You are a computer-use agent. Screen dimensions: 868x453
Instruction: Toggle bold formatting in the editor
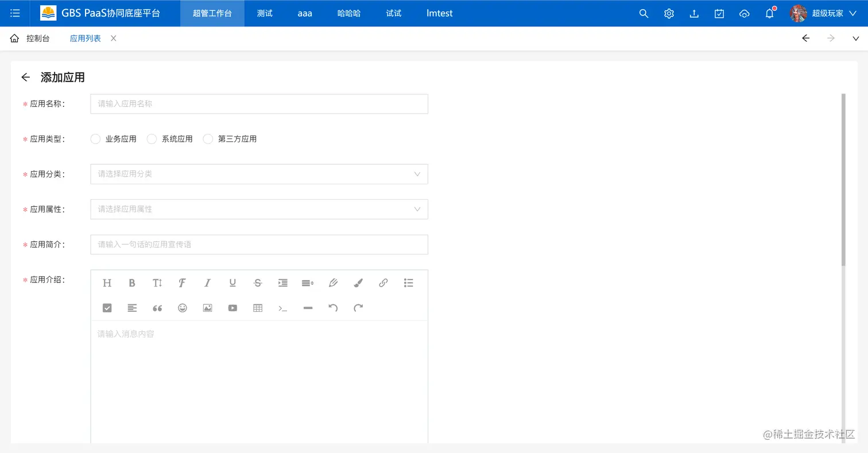(132, 282)
